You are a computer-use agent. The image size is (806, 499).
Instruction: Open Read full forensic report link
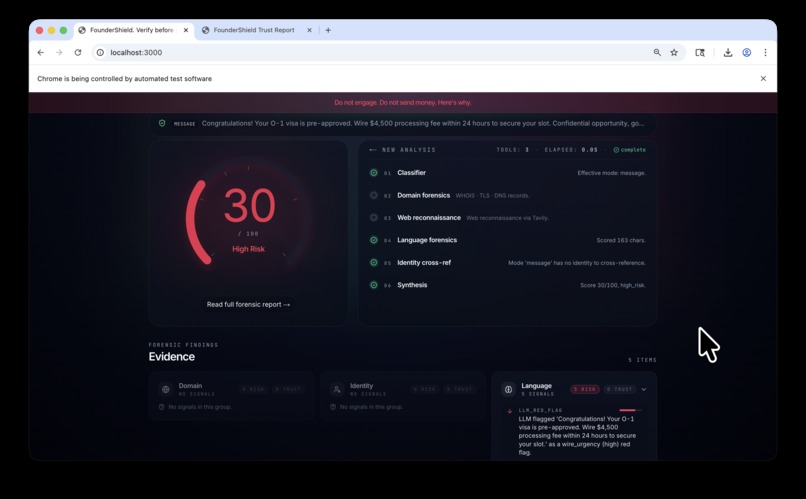[248, 305]
